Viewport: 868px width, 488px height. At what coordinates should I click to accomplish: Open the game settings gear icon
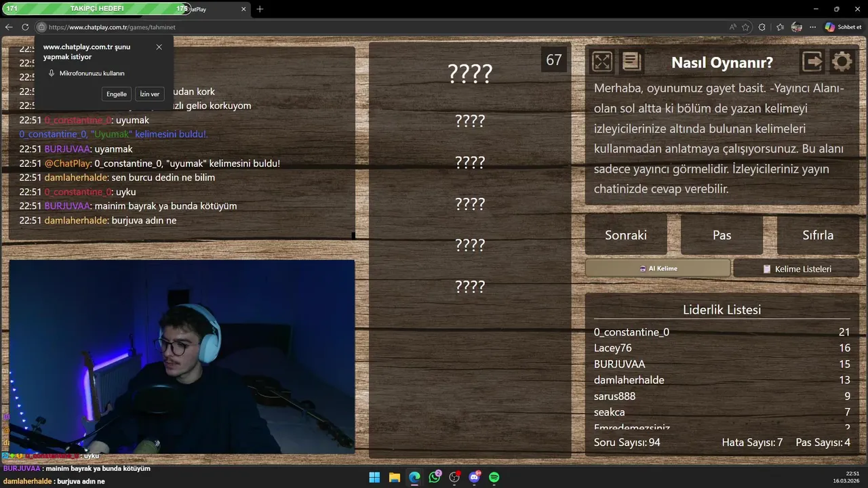(x=842, y=62)
